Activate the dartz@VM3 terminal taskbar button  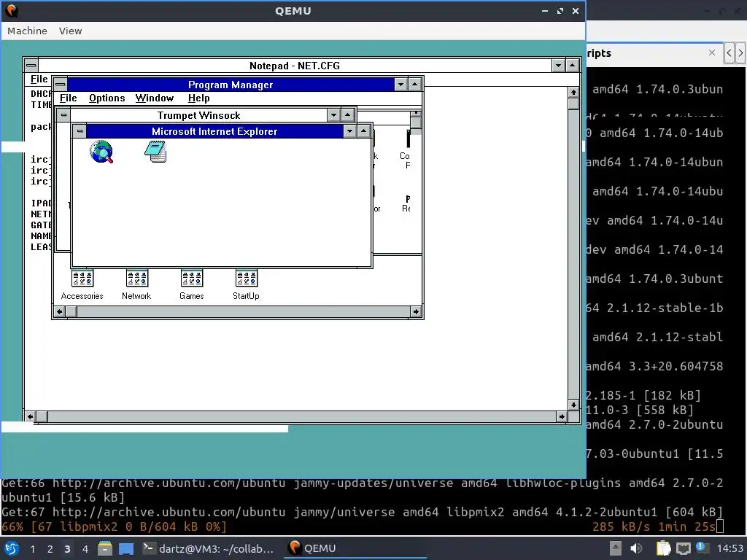coord(209,548)
